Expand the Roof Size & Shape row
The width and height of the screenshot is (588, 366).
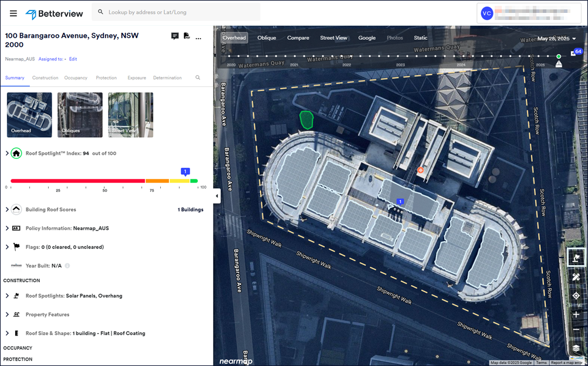pyautogui.click(x=7, y=333)
